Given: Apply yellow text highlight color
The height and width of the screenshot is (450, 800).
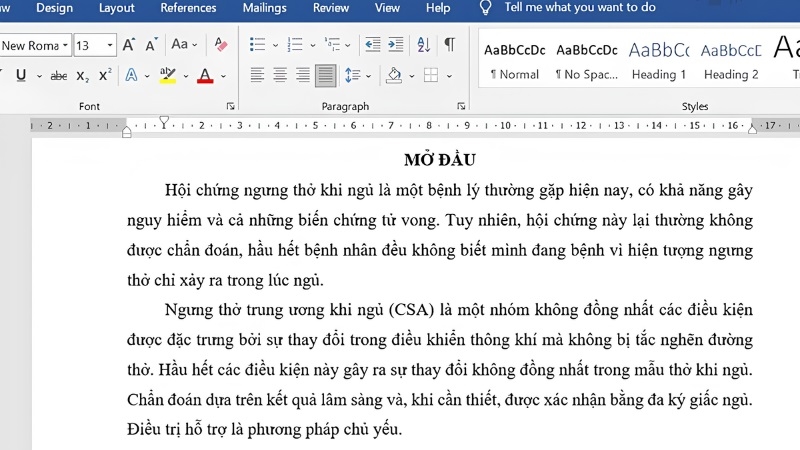Looking at the screenshot, I should tap(167, 76).
